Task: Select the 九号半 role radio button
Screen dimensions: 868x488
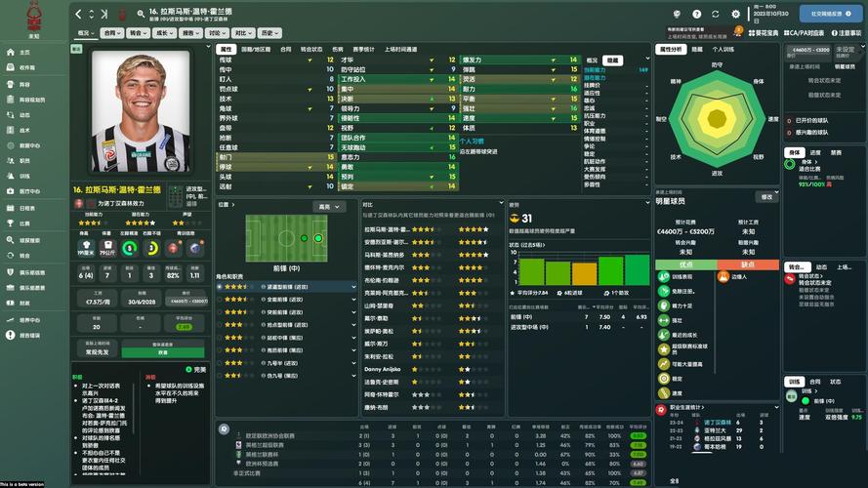Action: pos(220,362)
